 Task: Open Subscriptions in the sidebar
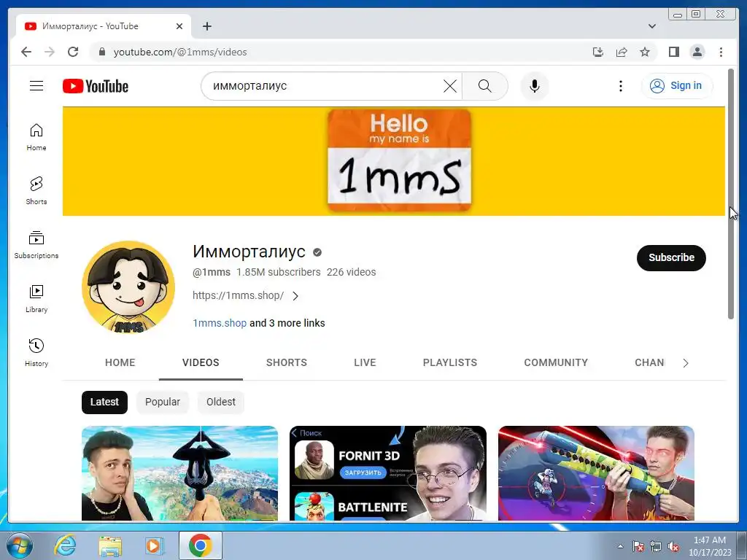pos(36,245)
